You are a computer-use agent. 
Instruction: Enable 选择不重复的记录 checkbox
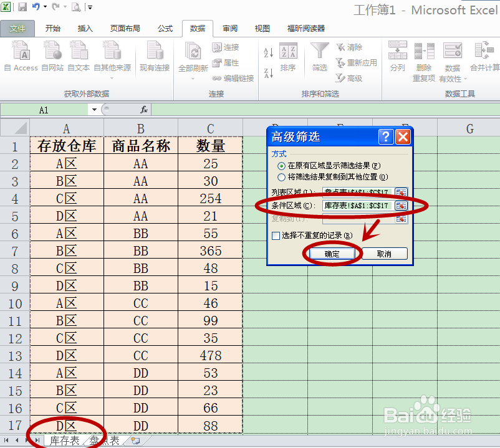coord(276,236)
